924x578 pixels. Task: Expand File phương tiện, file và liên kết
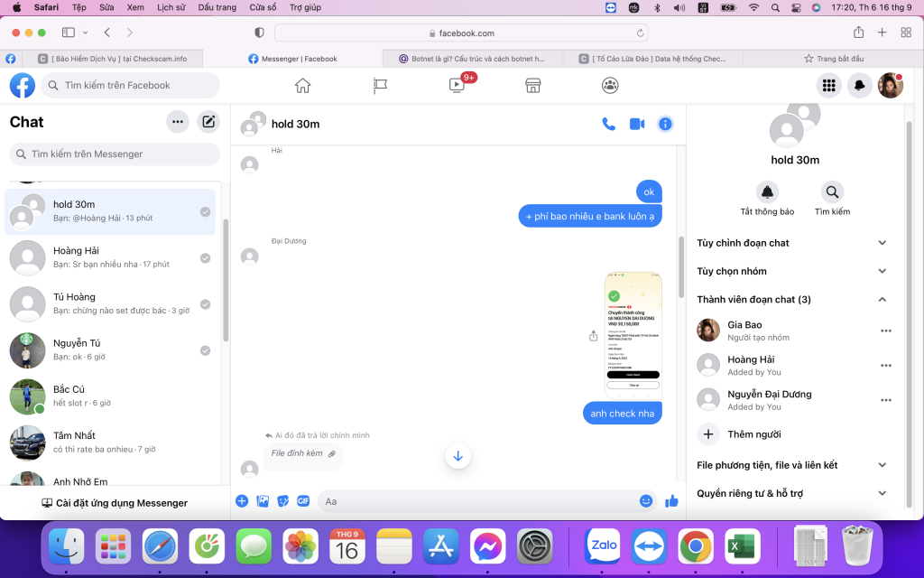click(x=792, y=465)
